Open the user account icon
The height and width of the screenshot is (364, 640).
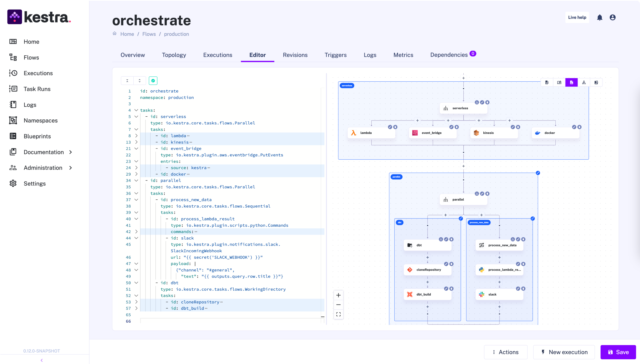click(x=613, y=18)
